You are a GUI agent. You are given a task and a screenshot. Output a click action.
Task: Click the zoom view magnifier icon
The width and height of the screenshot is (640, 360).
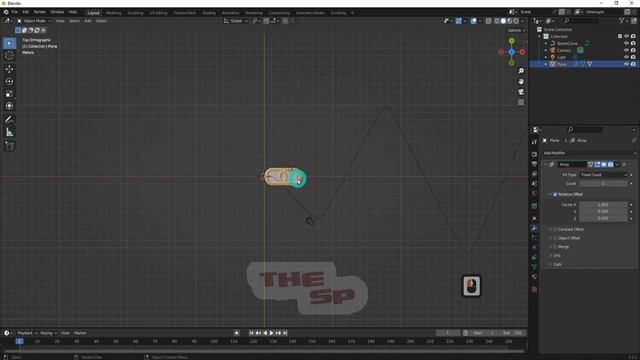point(521,71)
